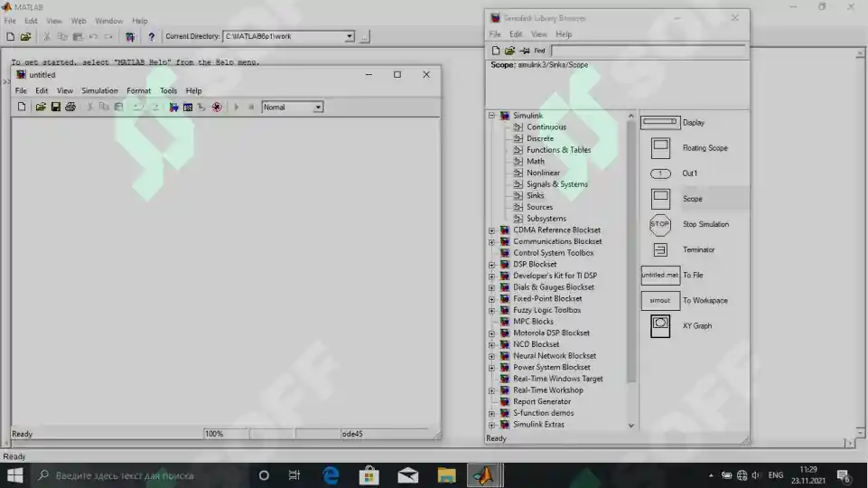Open Simulation menu in untitled window
The height and width of the screenshot is (488, 868).
pyautogui.click(x=99, y=91)
